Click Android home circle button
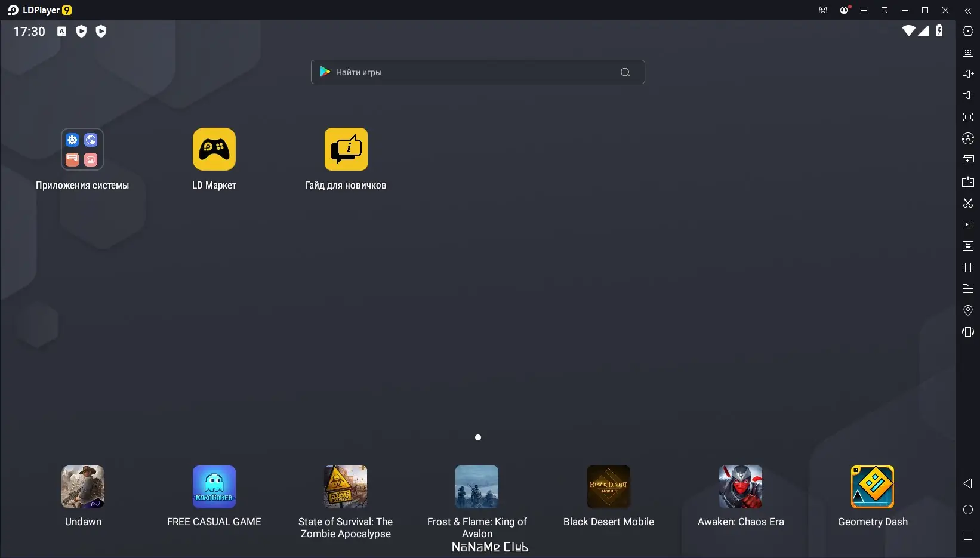Image resolution: width=980 pixels, height=558 pixels. click(968, 510)
